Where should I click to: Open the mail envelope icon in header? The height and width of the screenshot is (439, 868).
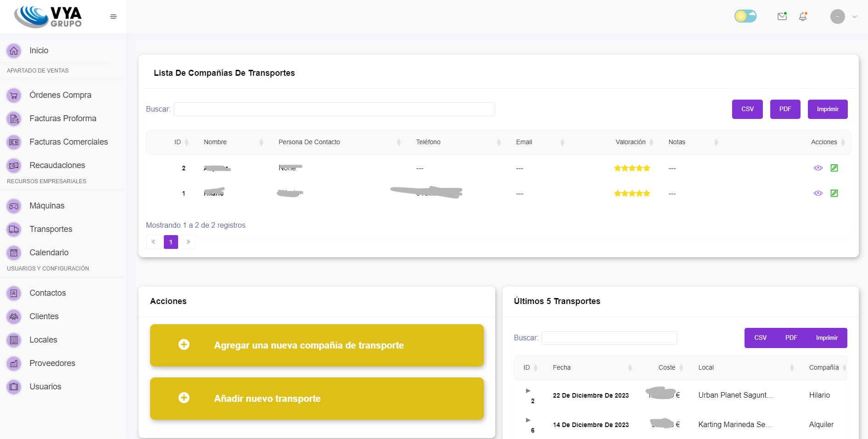click(782, 17)
